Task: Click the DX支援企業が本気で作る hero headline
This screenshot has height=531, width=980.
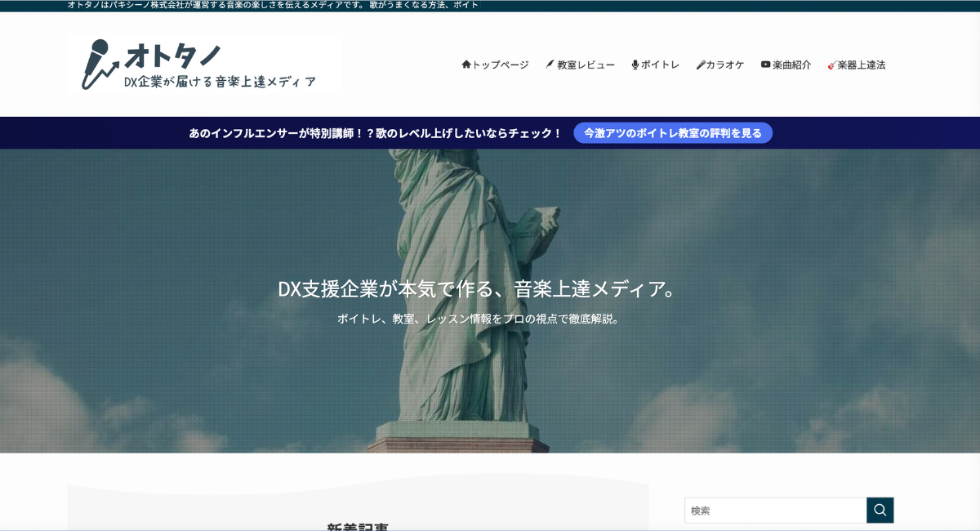Action: 478,289
